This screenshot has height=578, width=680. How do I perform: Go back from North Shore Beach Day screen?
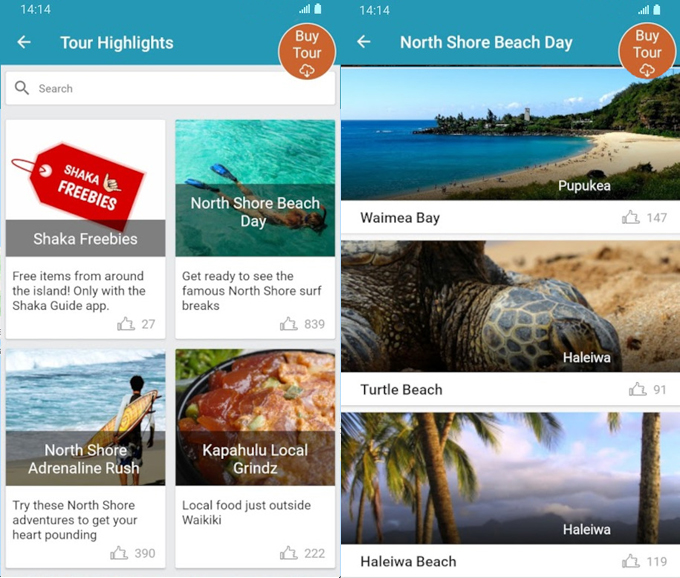pos(363,42)
